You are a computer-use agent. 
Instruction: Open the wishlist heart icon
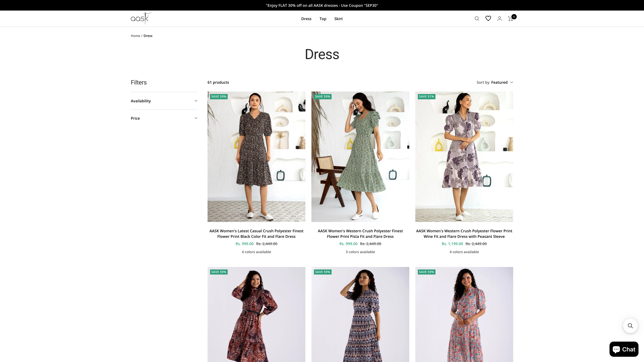(488, 18)
